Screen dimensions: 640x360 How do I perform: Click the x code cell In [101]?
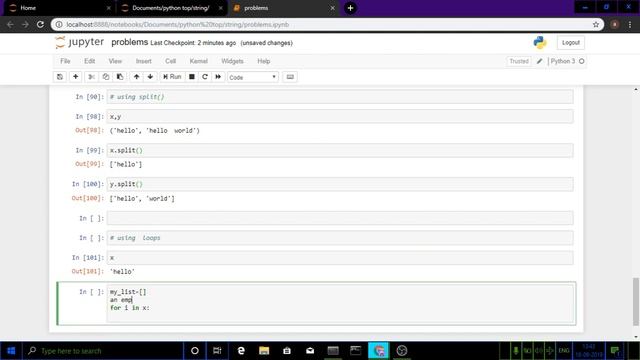340,258
